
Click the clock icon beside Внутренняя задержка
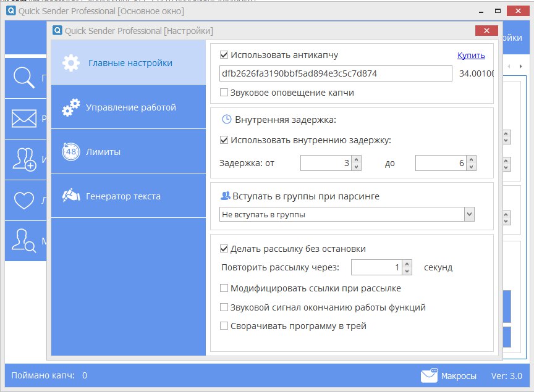point(226,119)
